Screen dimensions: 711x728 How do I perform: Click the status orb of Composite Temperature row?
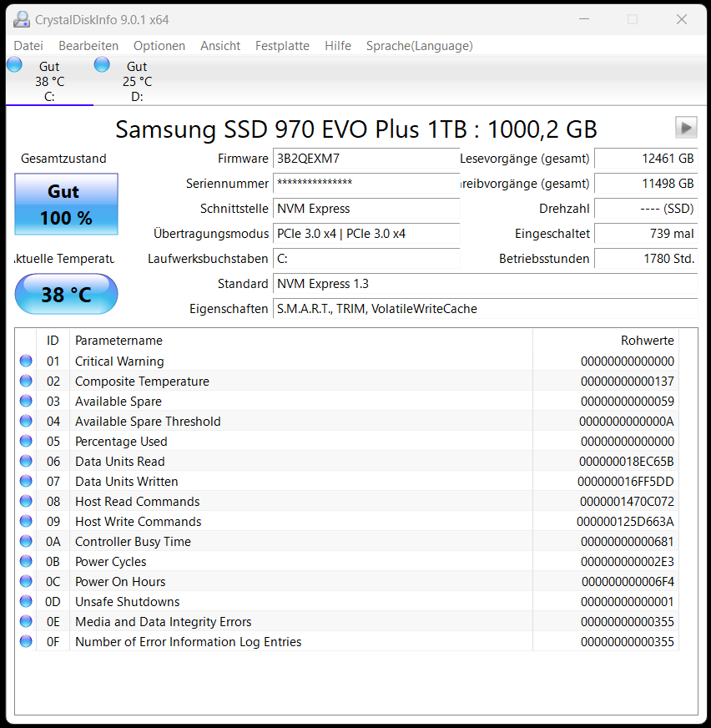(26, 381)
